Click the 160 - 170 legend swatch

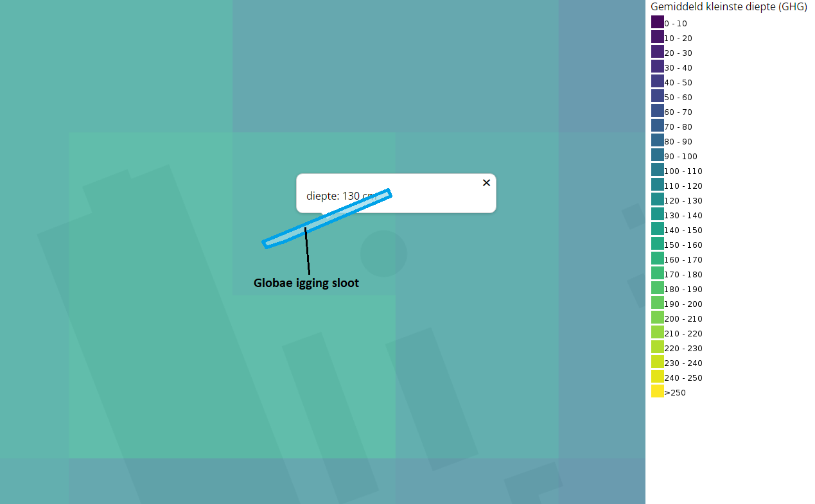[x=658, y=258]
